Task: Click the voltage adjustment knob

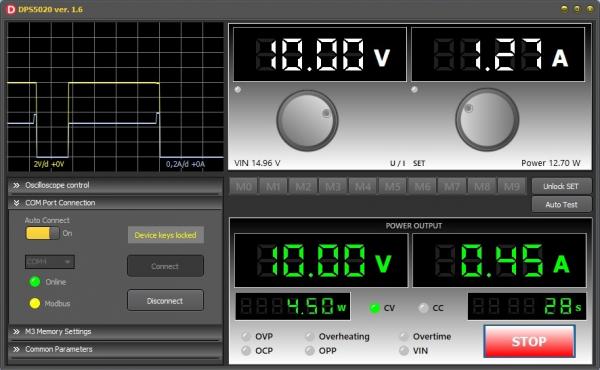Action: point(307,120)
